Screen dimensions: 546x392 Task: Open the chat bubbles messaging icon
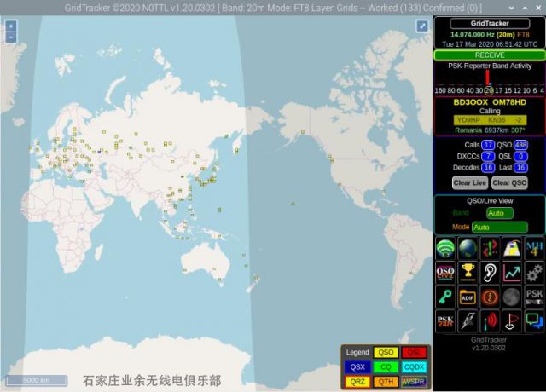(534, 321)
